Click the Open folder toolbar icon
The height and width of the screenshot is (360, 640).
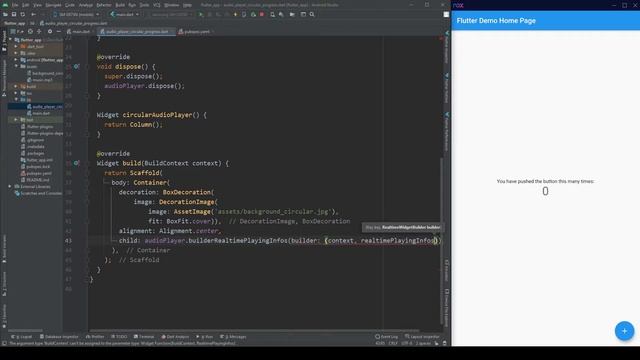click(x=5, y=14)
